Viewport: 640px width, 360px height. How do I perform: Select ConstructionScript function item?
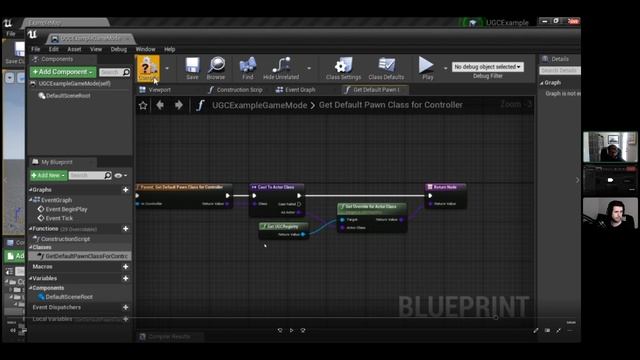coord(65,239)
